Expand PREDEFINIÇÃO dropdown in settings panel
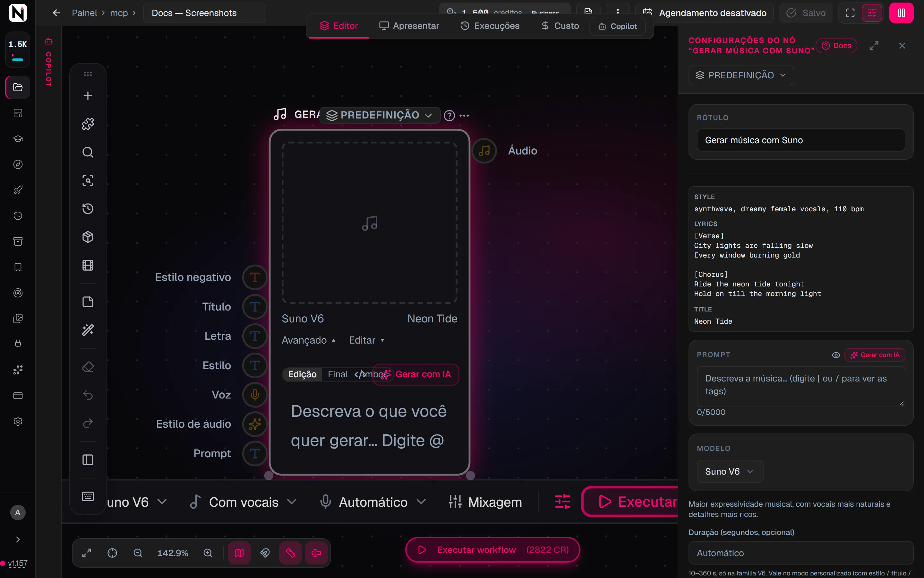924x578 pixels. click(x=741, y=75)
